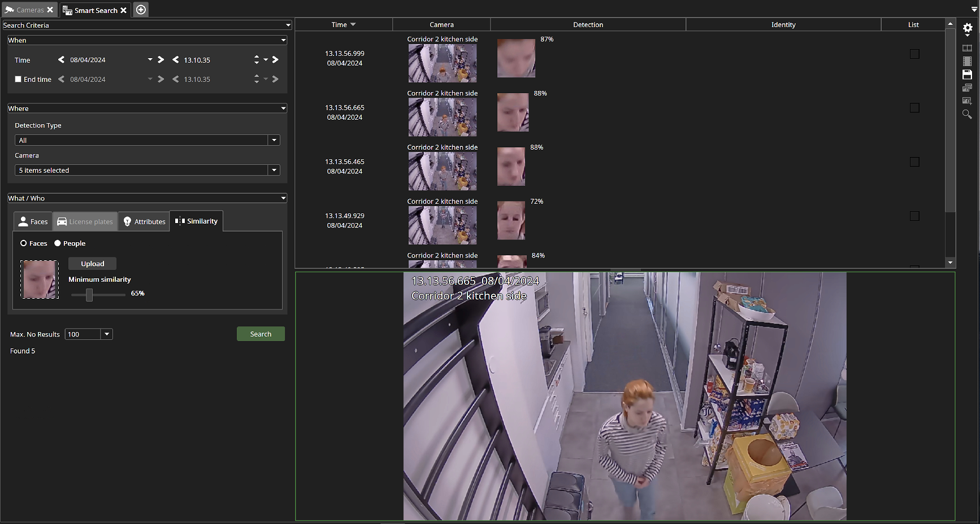Close the Smart Search tab
Image resolution: width=980 pixels, height=524 pixels.
tap(124, 10)
